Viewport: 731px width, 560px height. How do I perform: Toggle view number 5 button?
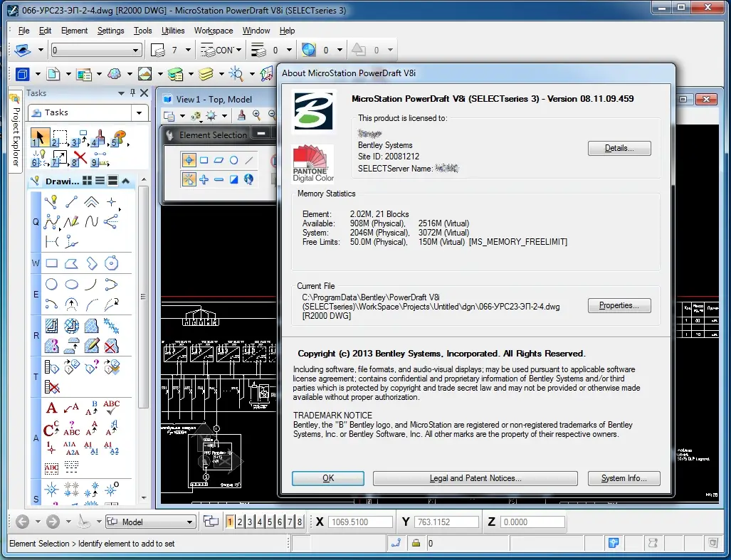point(270,522)
